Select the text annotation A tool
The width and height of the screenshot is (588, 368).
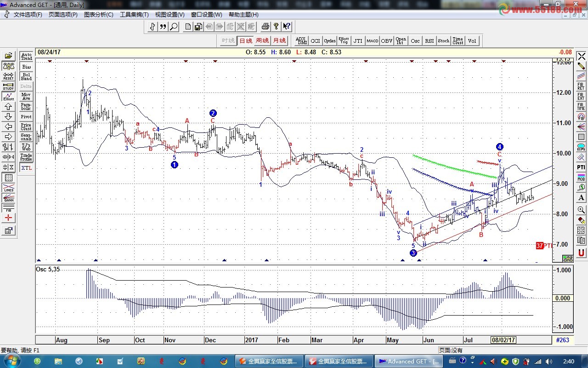pos(581,198)
